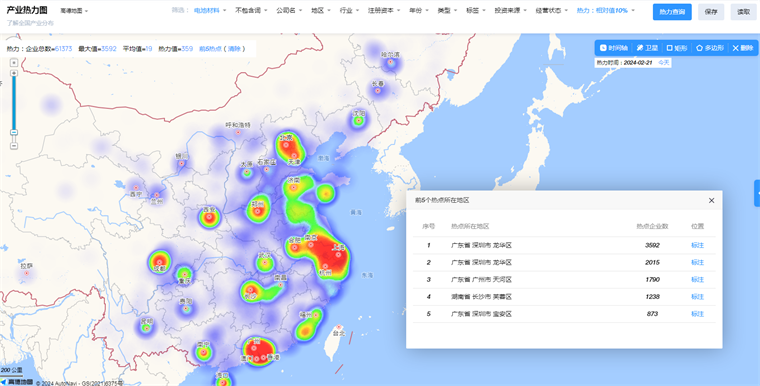
Task: Click the 北京 city marker
Action: pyautogui.click(x=286, y=144)
